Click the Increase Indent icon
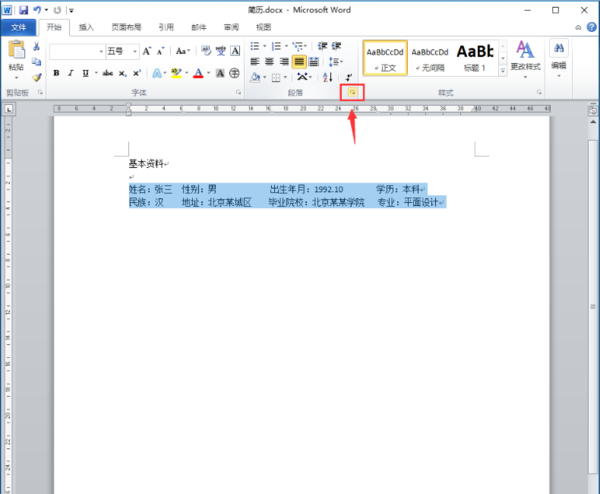This screenshot has height=494, width=600. (x=336, y=46)
